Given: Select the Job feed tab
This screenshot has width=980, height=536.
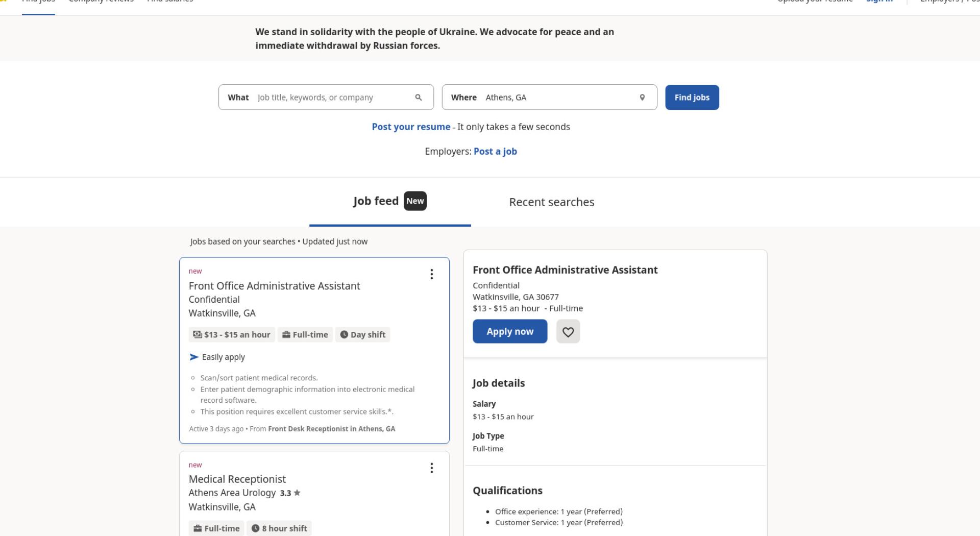Looking at the screenshot, I should tap(390, 201).
